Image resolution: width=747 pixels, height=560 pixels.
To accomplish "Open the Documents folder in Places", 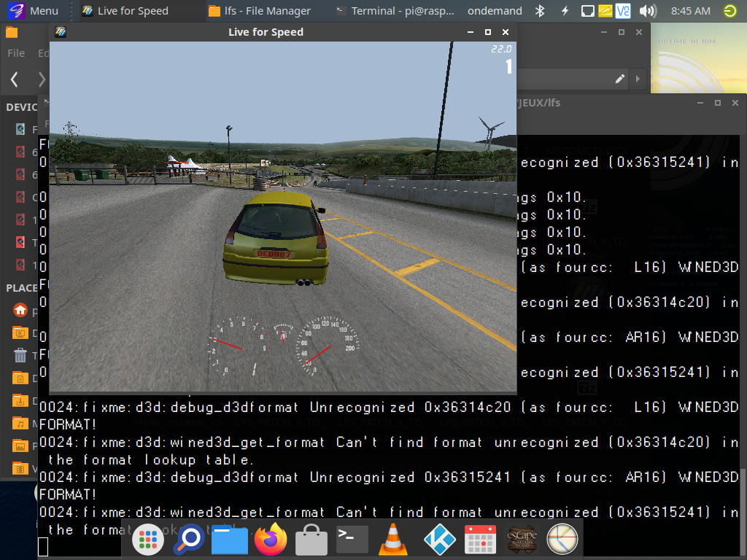I will tap(20, 378).
